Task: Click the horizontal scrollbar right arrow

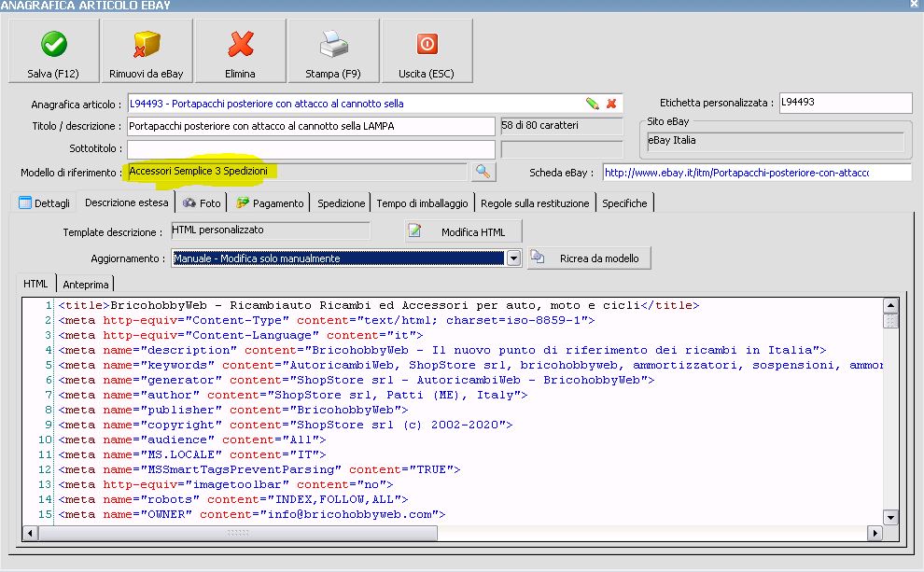Action: click(875, 533)
